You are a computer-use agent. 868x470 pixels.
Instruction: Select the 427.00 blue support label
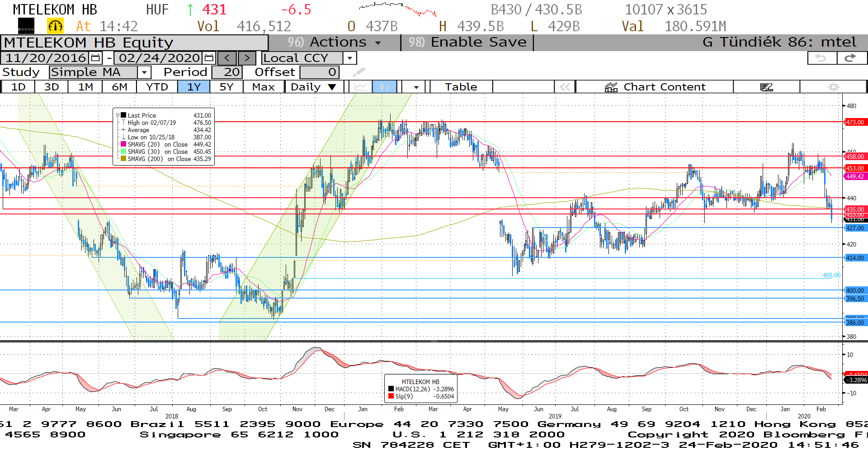[855, 228]
